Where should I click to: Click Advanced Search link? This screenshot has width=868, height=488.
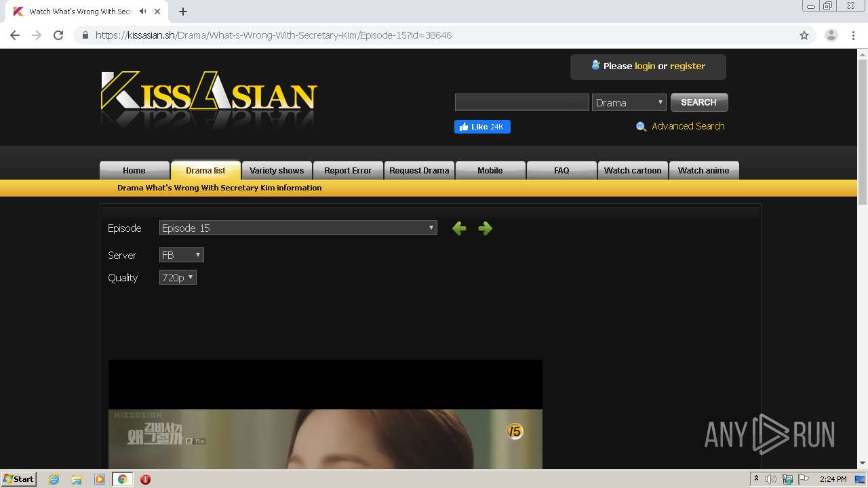tap(688, 126)
